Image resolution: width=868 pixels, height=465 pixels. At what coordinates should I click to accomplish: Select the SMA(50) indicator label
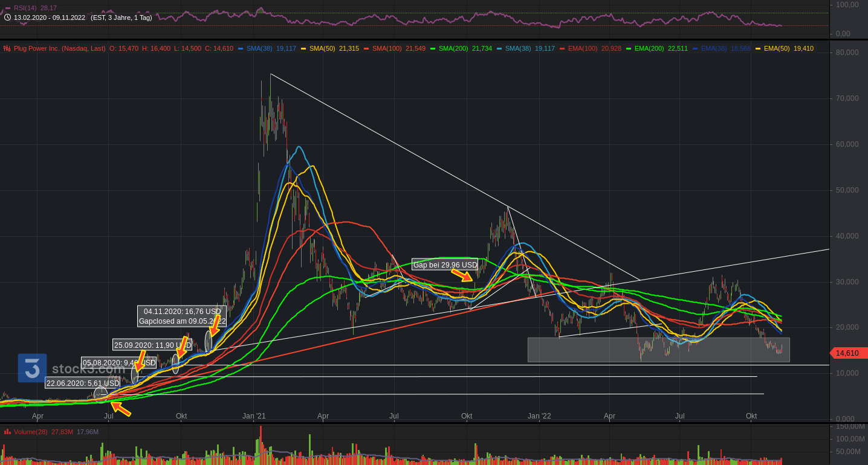(x=323, y=48)
